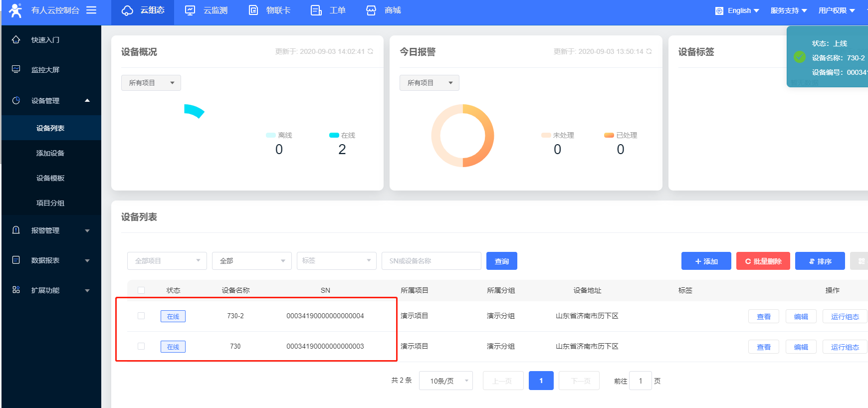Screen dimensions: 868x408
Task: Select the checkbox for device 730 row
Action: click(141, 346)
